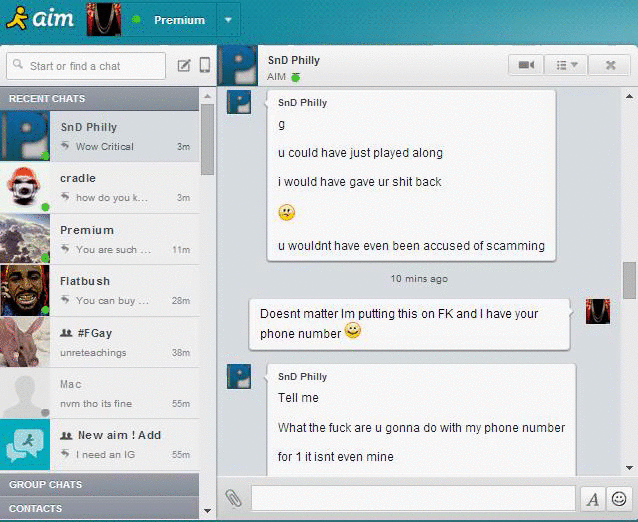Viewport: 638px width, 522px height.
Task: Open text formatting with the A button
Action: point(593,499)
